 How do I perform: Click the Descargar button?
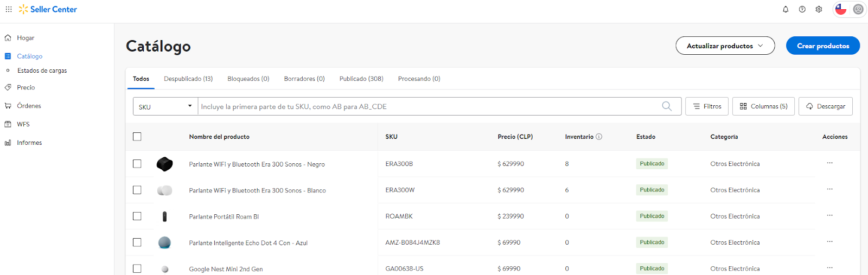point(826,106)
